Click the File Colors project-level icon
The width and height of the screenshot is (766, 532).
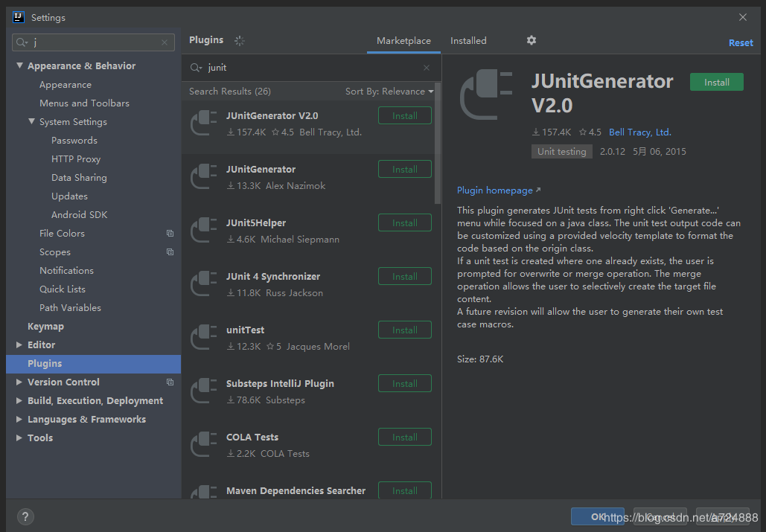point(170,234)
